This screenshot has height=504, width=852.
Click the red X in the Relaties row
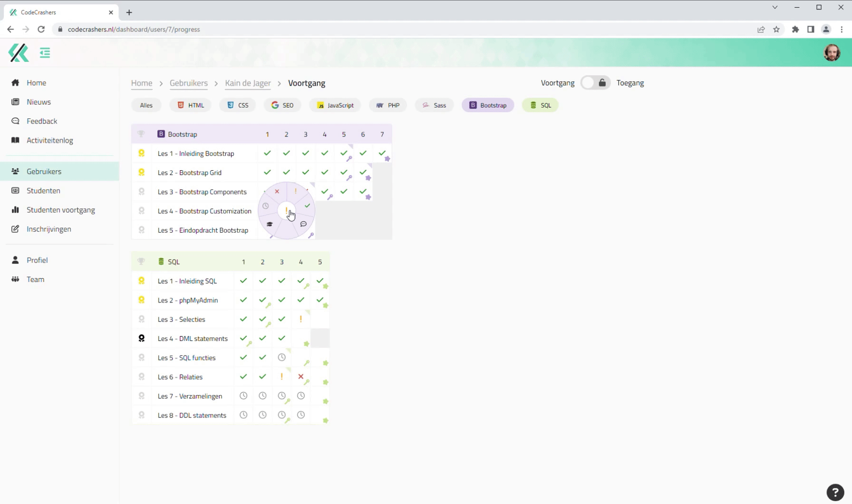click(300, 377)
